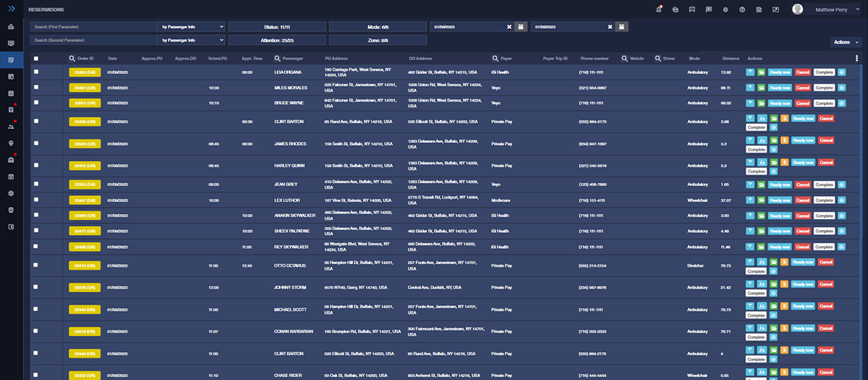Open first search 'by Passenger Info' dropdown

click(x=192, y=26)
